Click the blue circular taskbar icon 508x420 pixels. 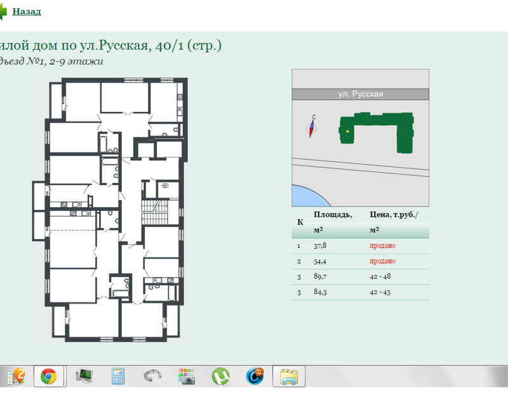(255, 377)
